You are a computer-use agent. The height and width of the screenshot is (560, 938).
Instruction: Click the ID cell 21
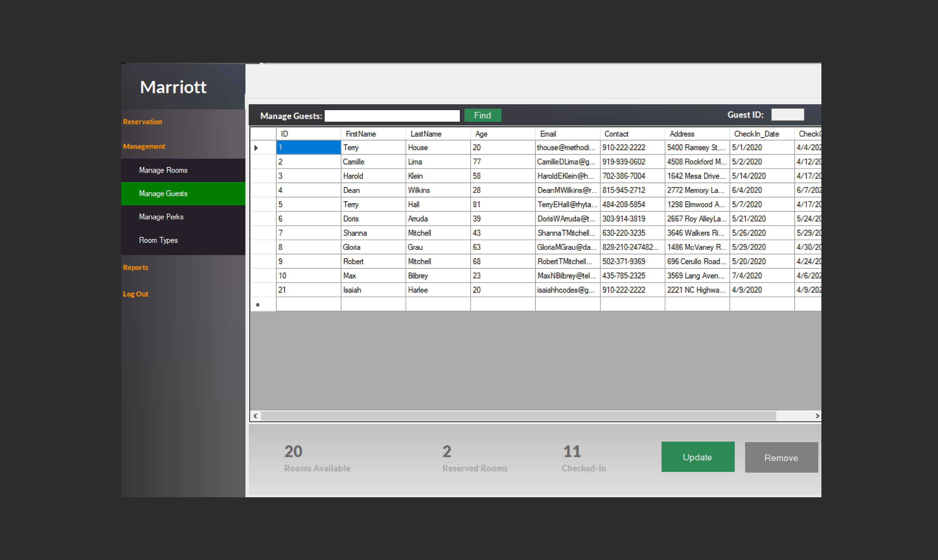pyautogui.click(x=309, y=290)
